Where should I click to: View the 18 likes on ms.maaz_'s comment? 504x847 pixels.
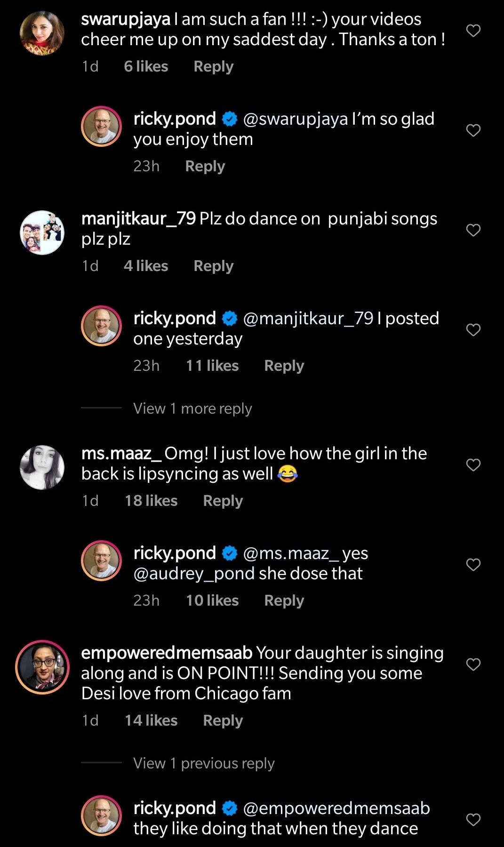pyautogui.click(x=151, y=501)
